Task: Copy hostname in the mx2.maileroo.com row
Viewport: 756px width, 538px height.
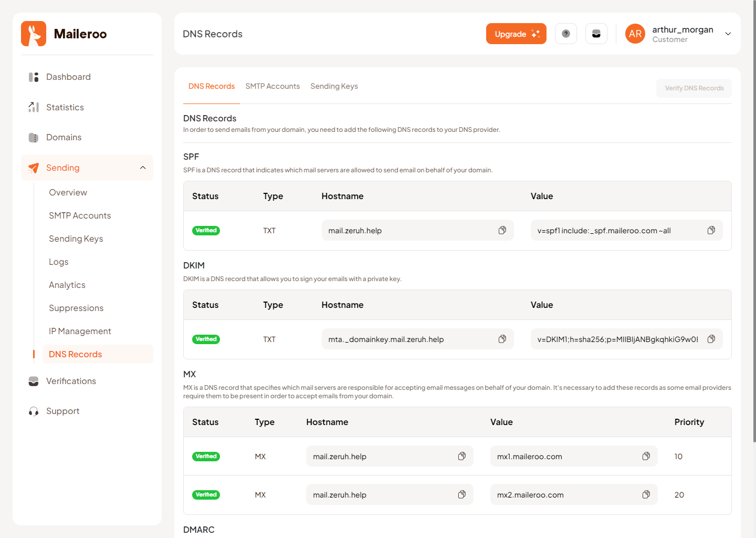Action: 462,494
